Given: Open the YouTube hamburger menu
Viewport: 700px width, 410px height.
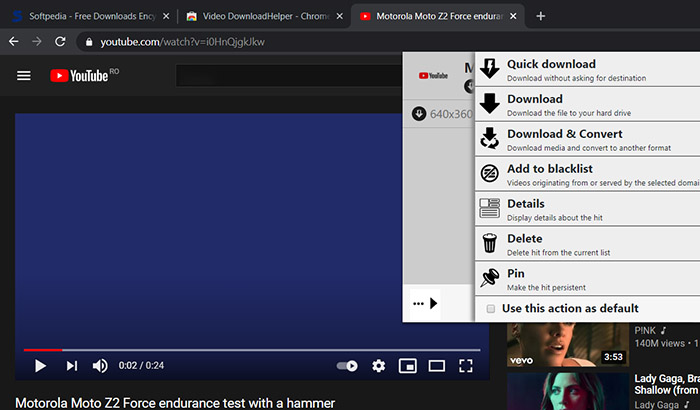Looking at the screenshot, I should tap(24, 76).
